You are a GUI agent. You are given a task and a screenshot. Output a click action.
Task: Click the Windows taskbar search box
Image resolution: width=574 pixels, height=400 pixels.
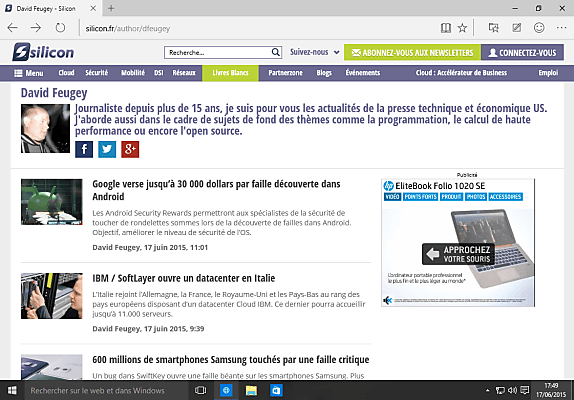106,390
